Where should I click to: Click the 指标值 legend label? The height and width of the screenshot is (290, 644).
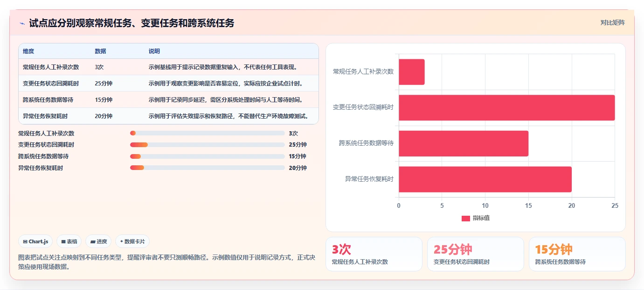coord(481,218)
